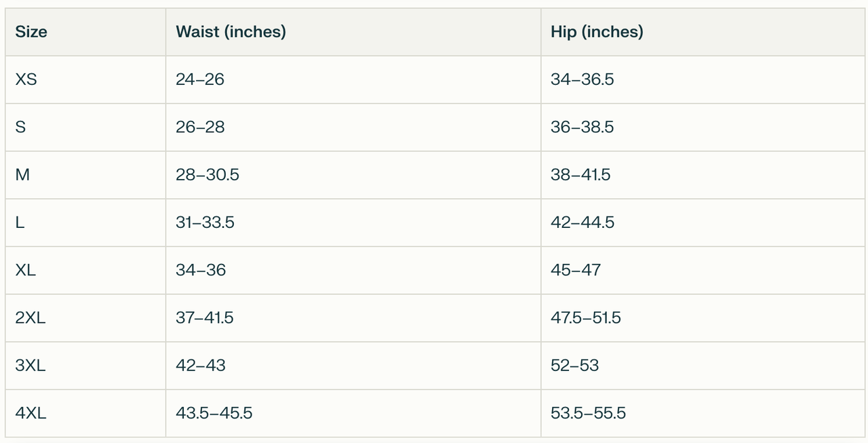Click the Size column header
The image size is (868, 443).
click(31, 32)
